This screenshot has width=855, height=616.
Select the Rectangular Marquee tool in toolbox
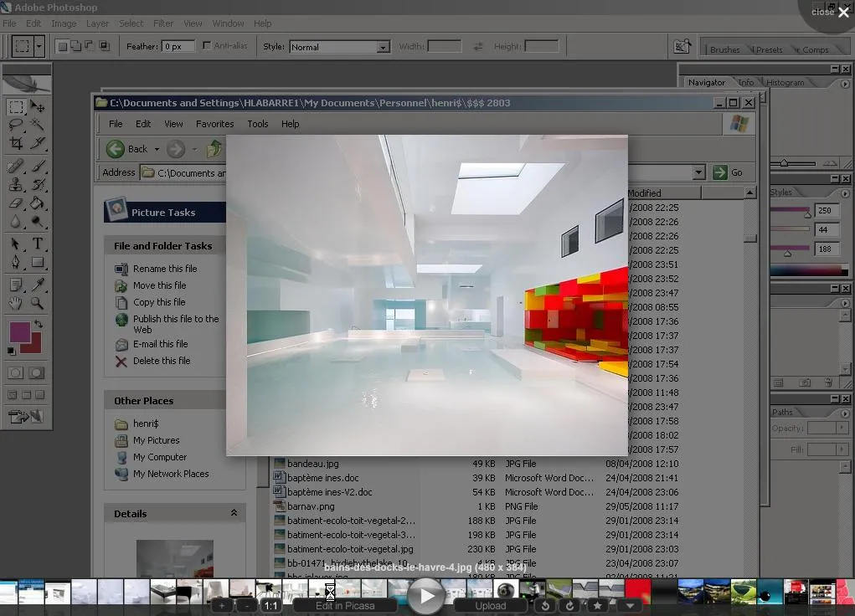point(16,106)
